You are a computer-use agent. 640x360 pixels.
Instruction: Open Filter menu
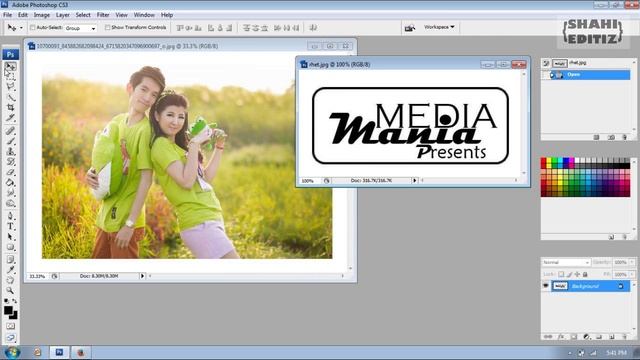coord(103,15)
